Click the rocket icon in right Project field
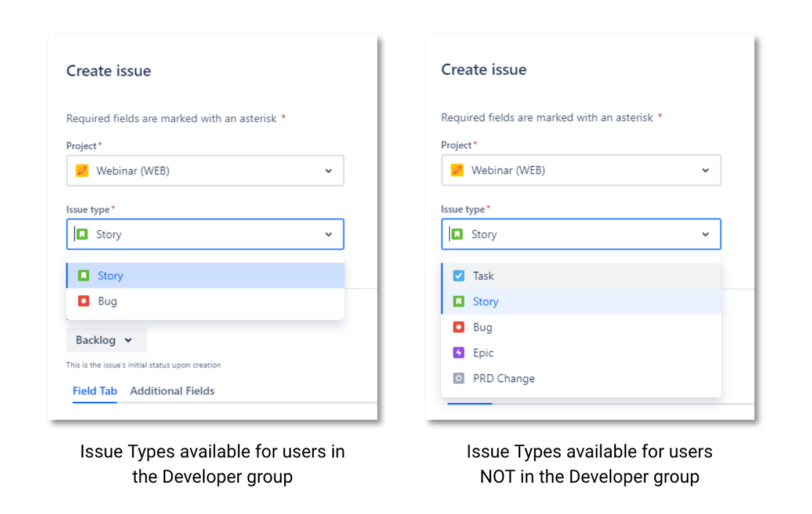 click(458, 170)
